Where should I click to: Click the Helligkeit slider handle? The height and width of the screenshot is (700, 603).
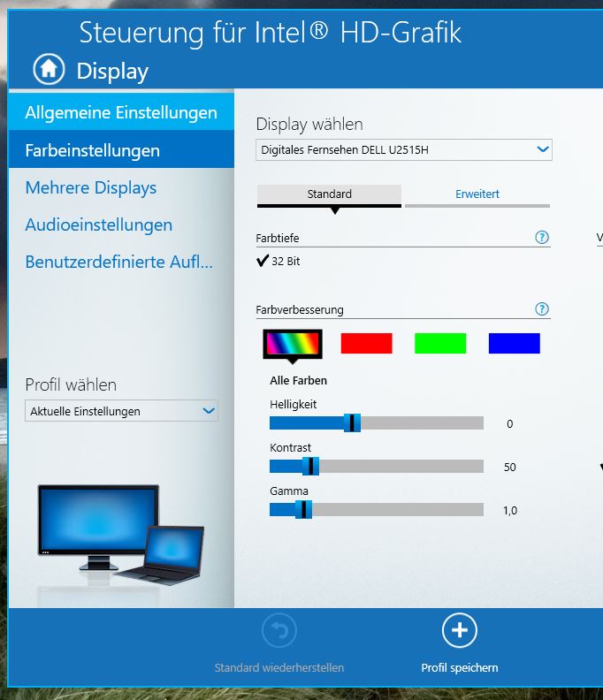pyautogui.click(x=352, y=423)
